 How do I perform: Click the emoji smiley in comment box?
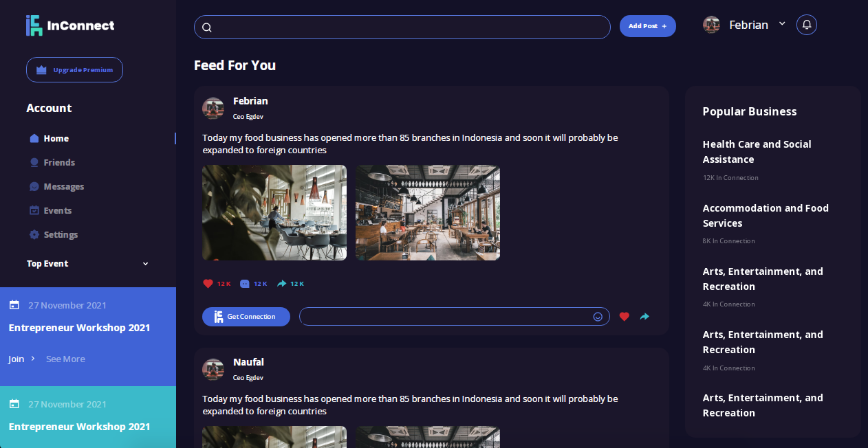click(598, 317)
